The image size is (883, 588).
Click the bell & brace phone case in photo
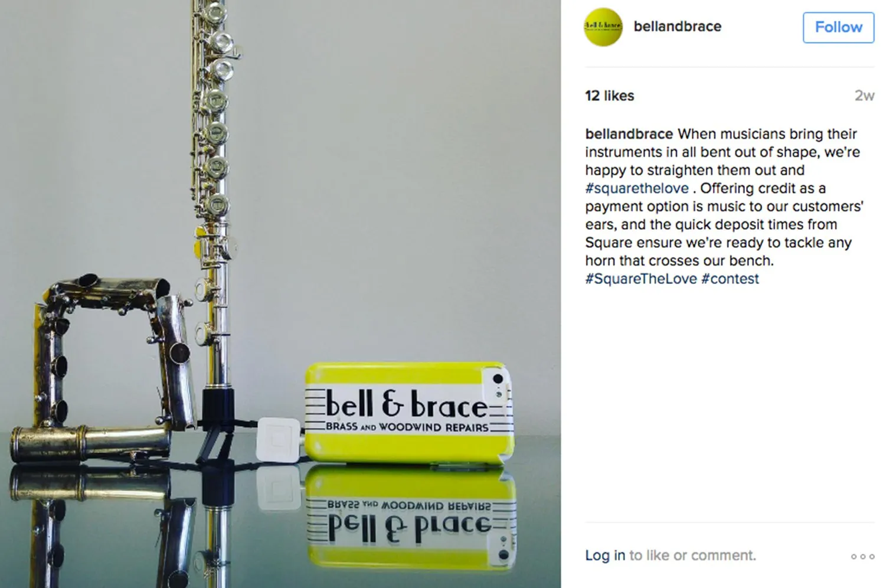[408, 413]
